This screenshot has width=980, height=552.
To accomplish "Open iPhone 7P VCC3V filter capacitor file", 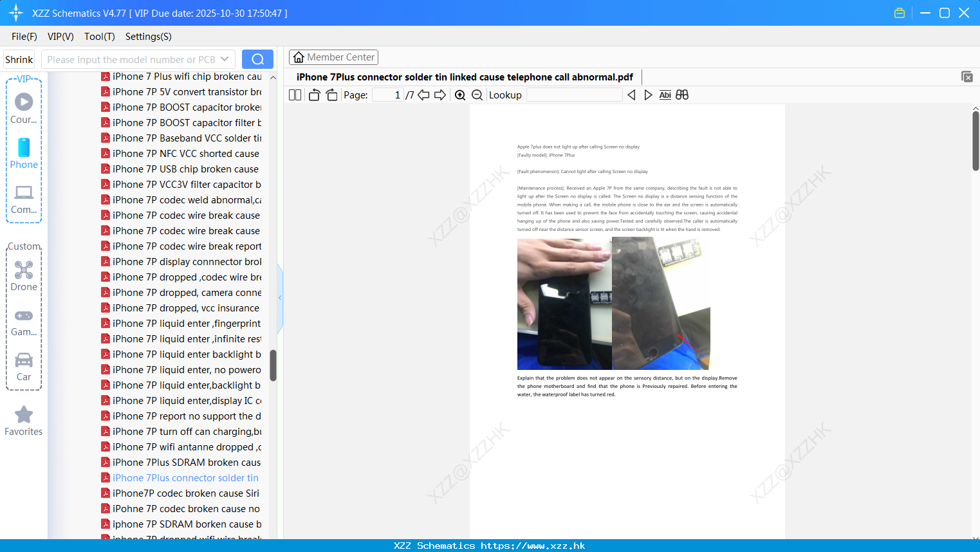I will point(181,185).
